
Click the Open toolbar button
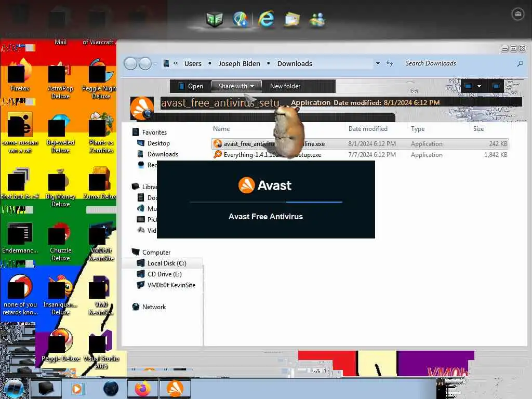[191, 86]
